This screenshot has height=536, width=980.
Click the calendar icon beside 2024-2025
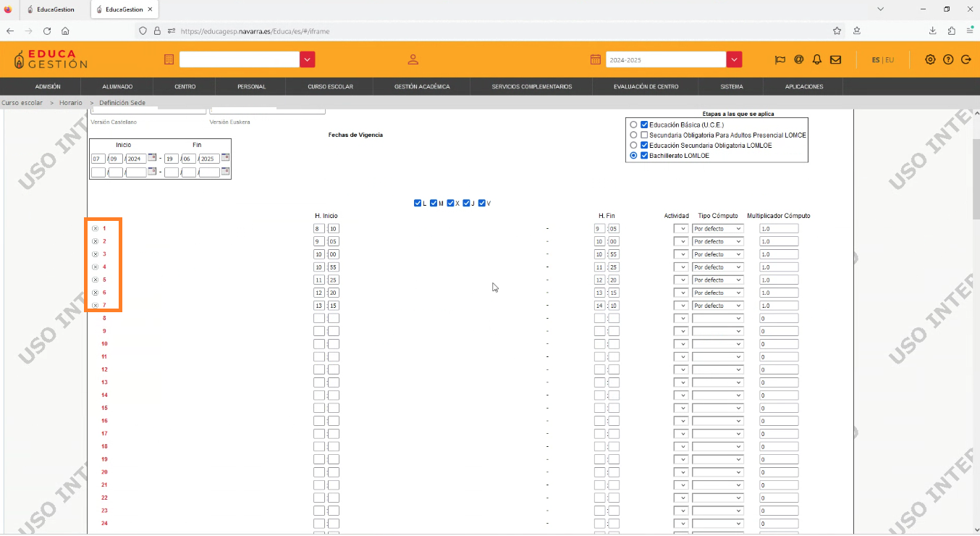(596, 59)
